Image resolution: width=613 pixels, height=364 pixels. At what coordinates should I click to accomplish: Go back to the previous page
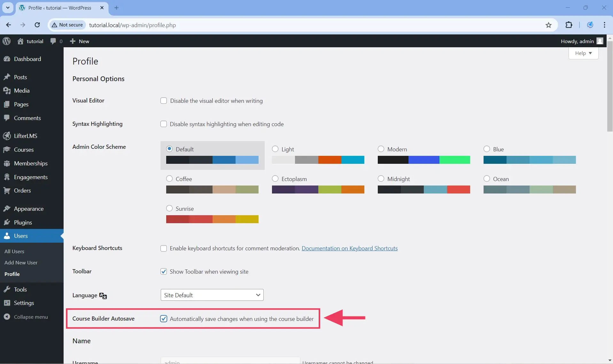pyautogui.click(x=9, y=25)
